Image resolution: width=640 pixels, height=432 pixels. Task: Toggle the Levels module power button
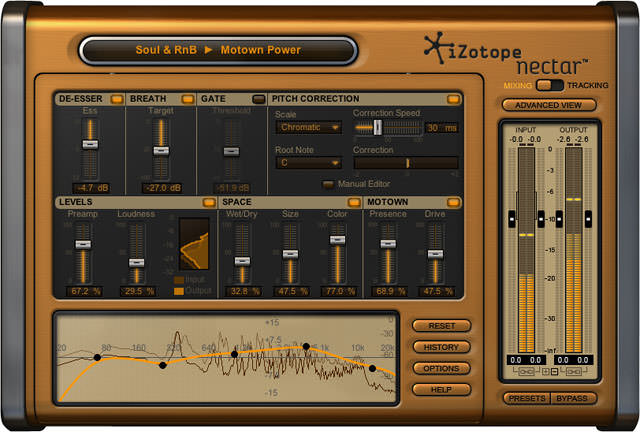click(209, 203)
